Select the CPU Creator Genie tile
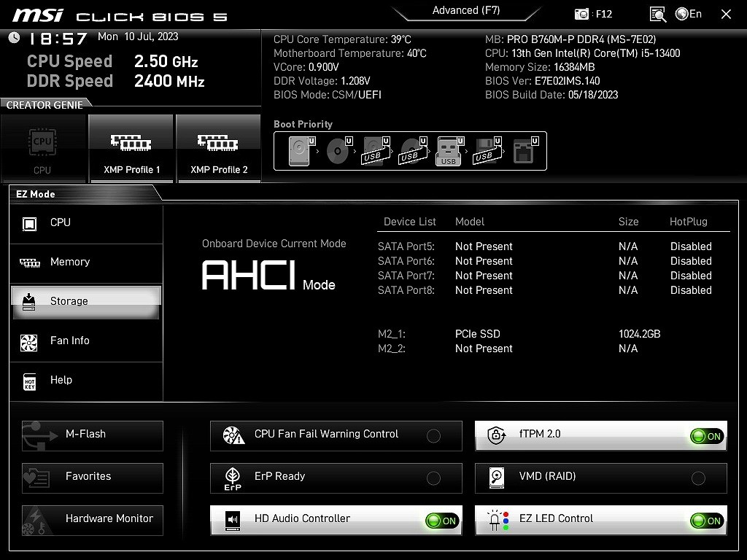 (x=43, y=149)
